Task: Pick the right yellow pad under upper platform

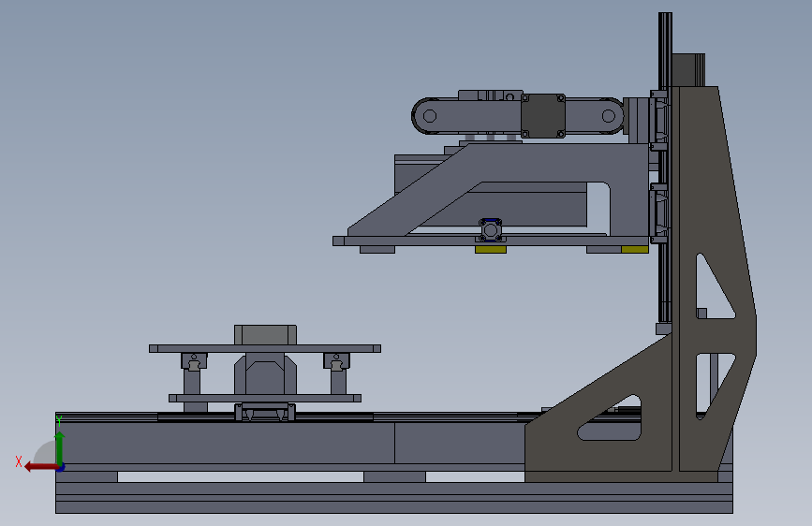Action: click(x=635, y=250)
